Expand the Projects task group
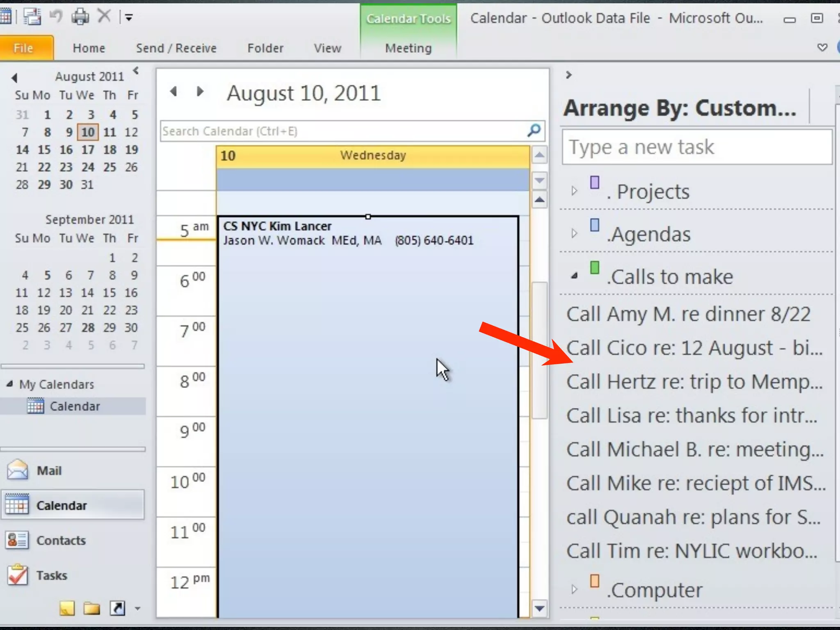The height and width of the screenshot is (630, 840). pos(574,191)
